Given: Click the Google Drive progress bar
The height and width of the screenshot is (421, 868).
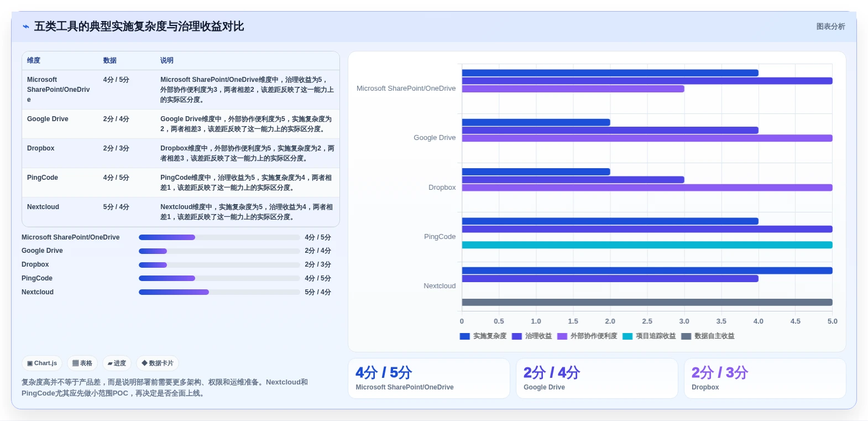Looking at the screenshot, I should click(x=219, y=251).
